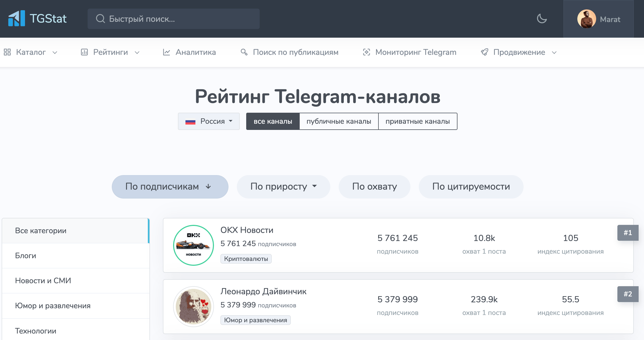Open Мониторинг Telegram

(409, 52)
